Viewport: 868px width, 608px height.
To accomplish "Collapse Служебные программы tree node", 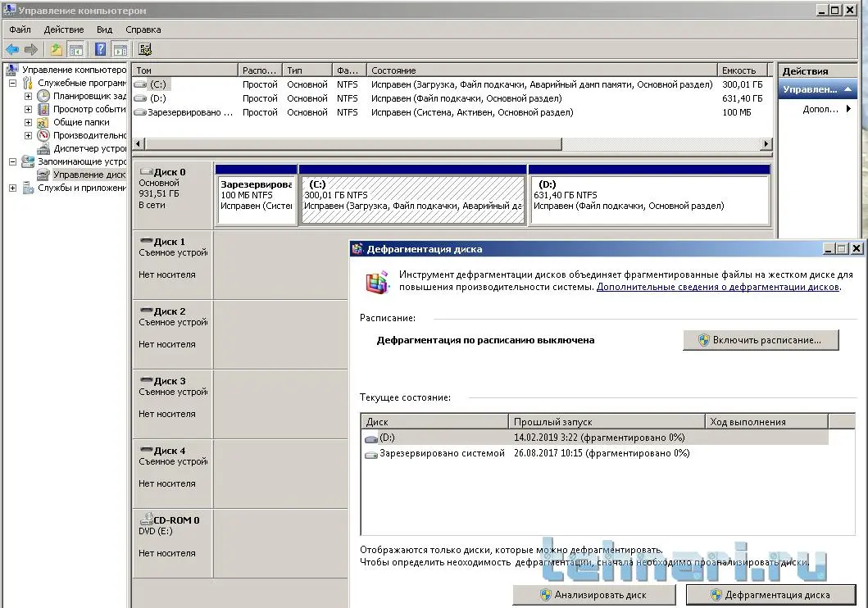I will [x=13, y=83].
